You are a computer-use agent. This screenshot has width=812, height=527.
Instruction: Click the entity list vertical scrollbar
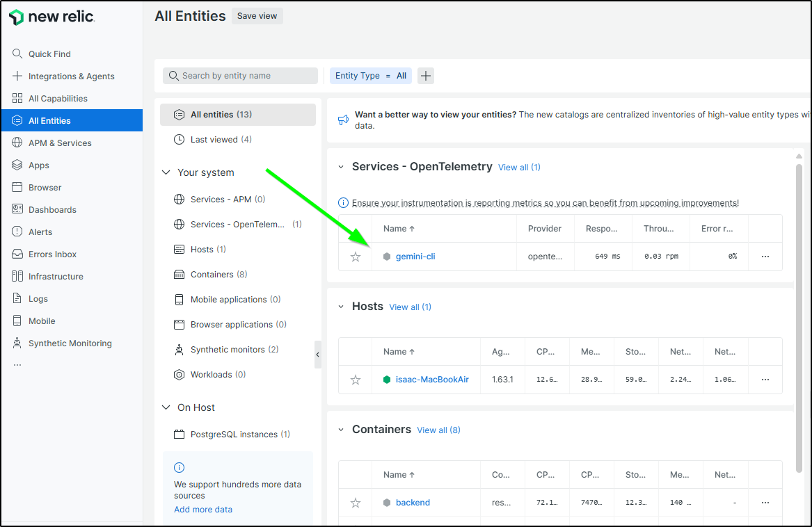[799, 318]
